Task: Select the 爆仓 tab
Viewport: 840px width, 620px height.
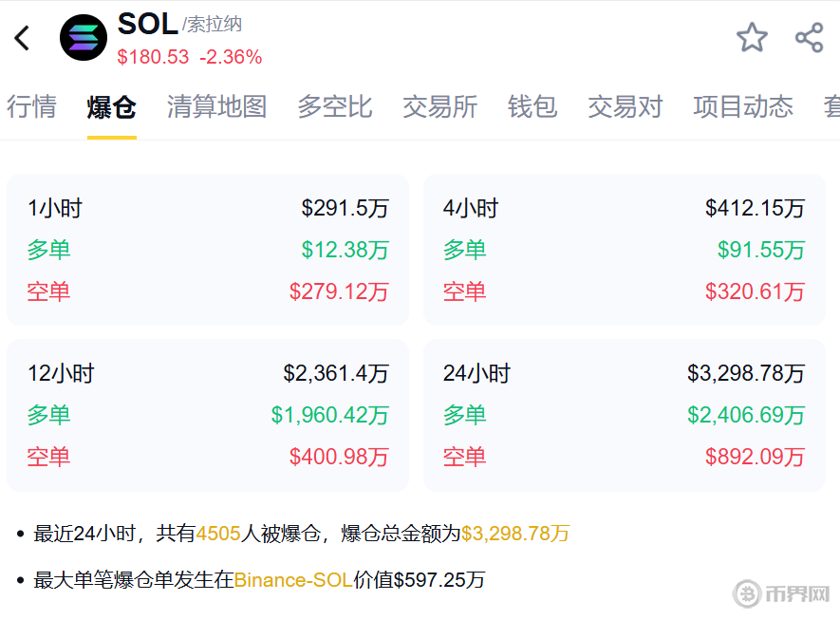Action: [111, 106]
